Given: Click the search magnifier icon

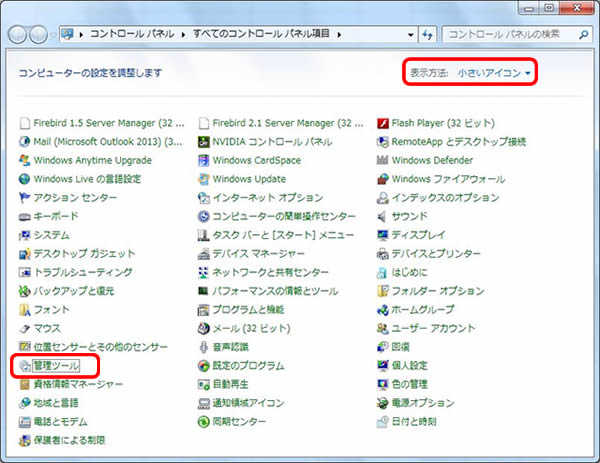Looking at the screenshot, I should point(584,35).
